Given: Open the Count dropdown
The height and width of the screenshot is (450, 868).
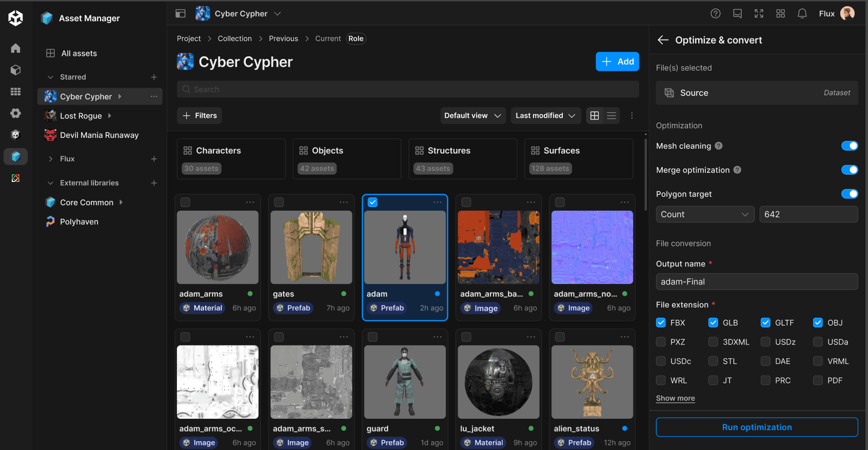Looking at the screenshot, I should pos(704,214).
